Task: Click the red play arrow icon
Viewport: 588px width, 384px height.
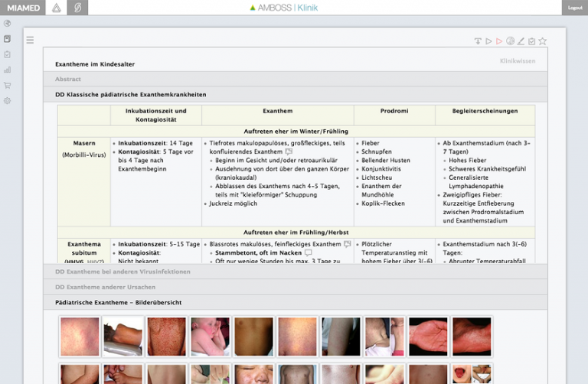Action: 499,41
